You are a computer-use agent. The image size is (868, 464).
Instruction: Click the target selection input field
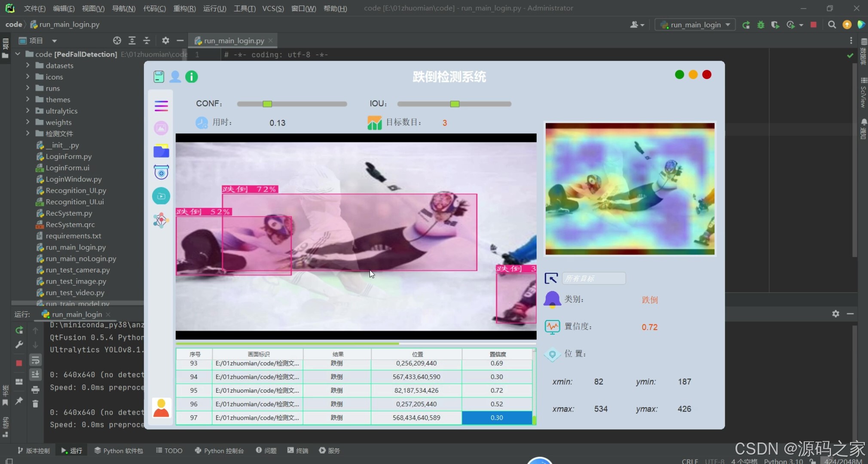593,278
